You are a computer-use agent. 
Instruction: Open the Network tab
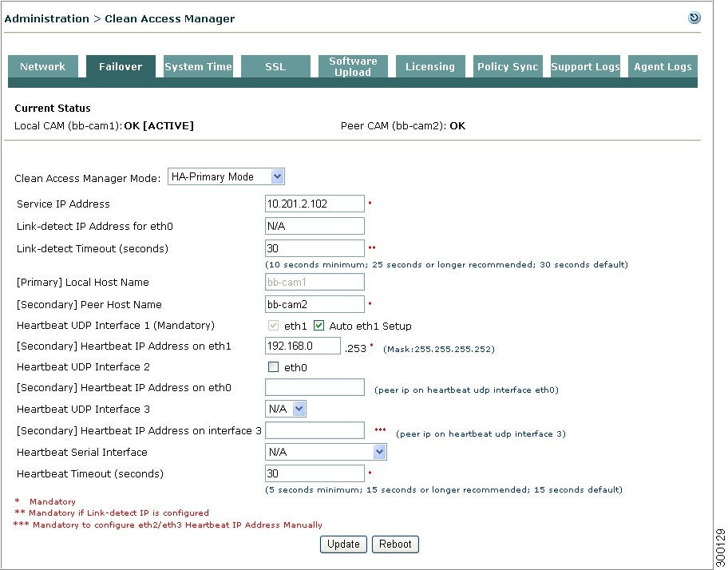pos(43,66)
